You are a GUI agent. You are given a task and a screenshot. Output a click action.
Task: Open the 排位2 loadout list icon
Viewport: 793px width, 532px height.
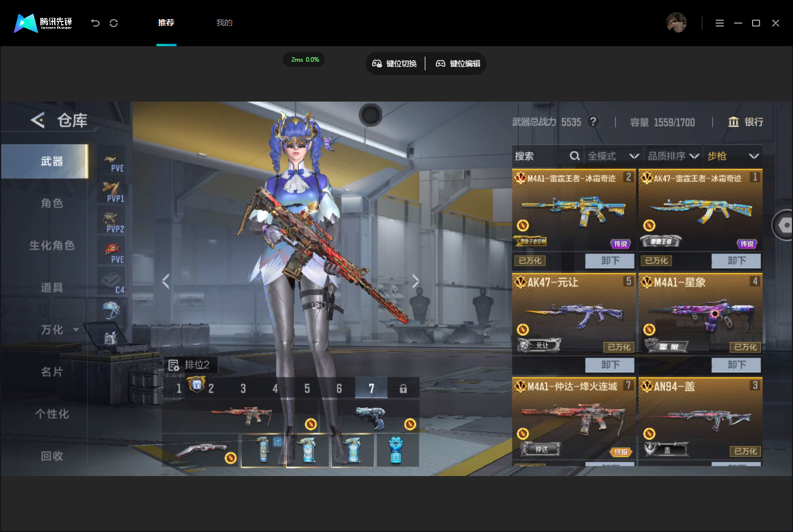pyautogui.click(x=174, y=365)
